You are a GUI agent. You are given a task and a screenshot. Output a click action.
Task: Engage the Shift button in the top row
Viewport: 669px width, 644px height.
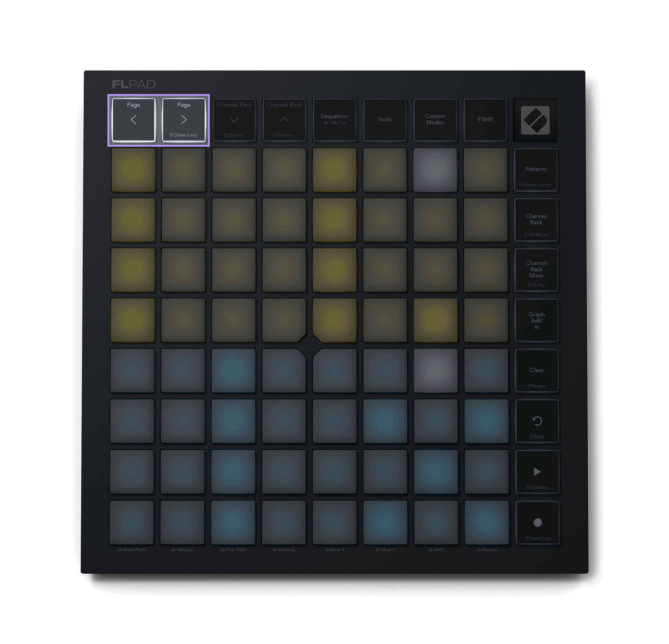485,120
